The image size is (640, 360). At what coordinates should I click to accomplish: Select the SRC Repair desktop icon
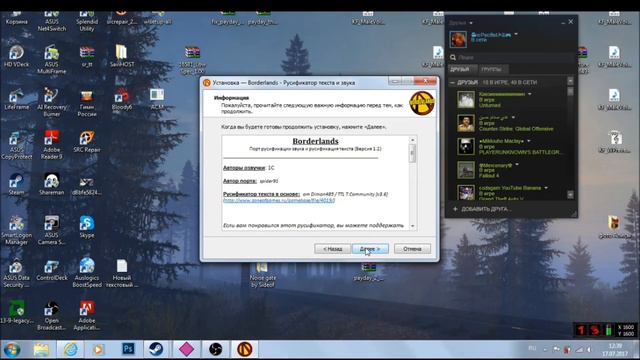87,142
